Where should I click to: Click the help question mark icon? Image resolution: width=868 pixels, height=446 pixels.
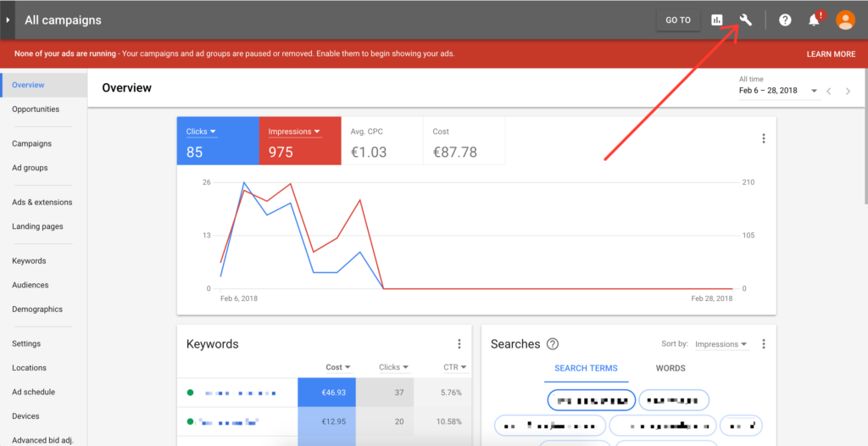785,20
